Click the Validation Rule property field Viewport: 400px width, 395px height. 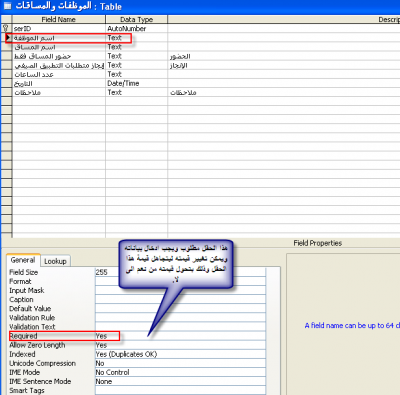click(180, 318)
